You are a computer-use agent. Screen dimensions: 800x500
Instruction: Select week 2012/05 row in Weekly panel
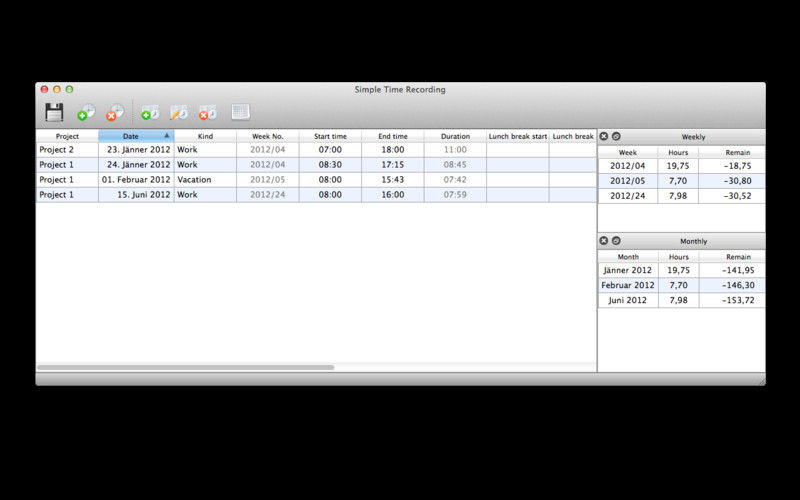681,181
